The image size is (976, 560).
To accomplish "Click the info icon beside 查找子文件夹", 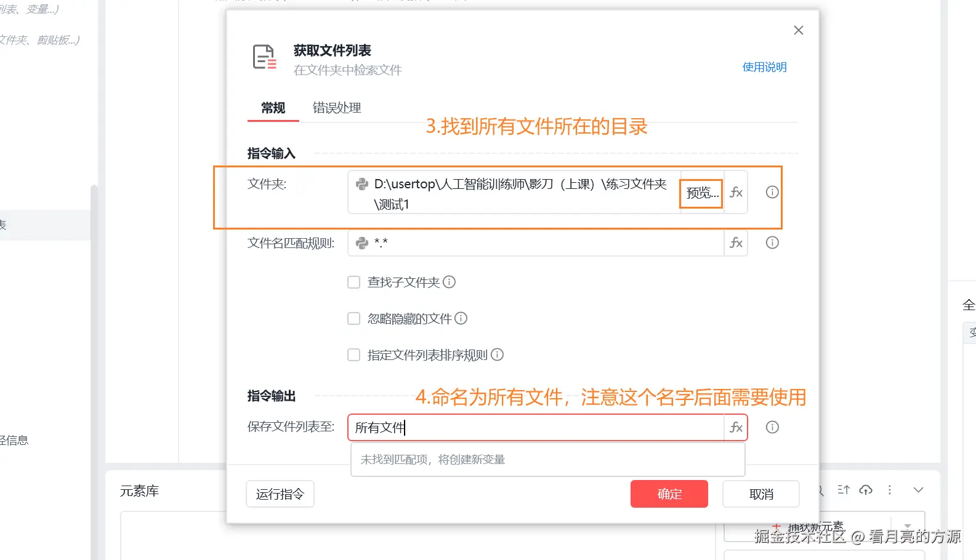I will tap(450, 282).
